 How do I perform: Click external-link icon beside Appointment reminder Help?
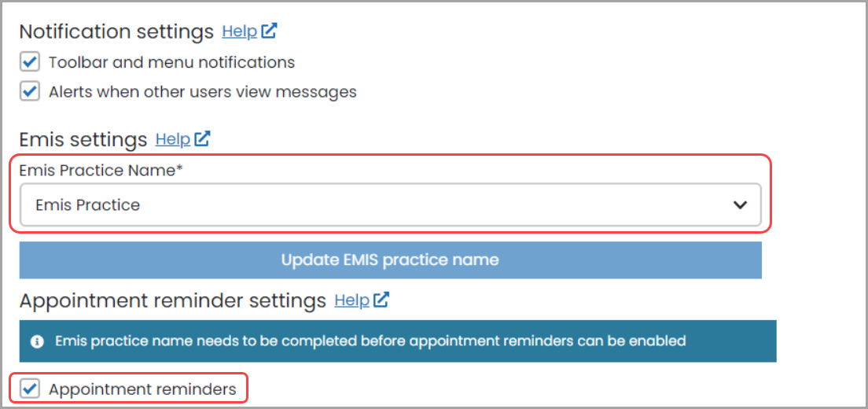click(x=381, y=300)
